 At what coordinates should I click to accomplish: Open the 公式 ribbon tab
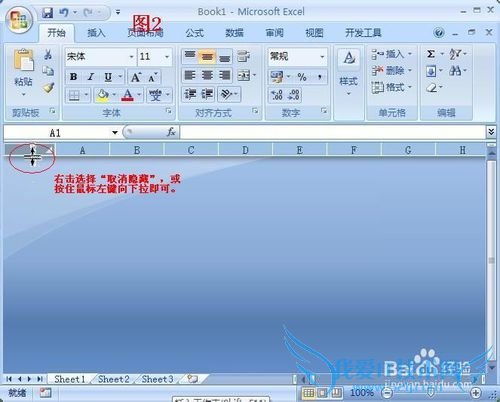[x=195, y=33]
